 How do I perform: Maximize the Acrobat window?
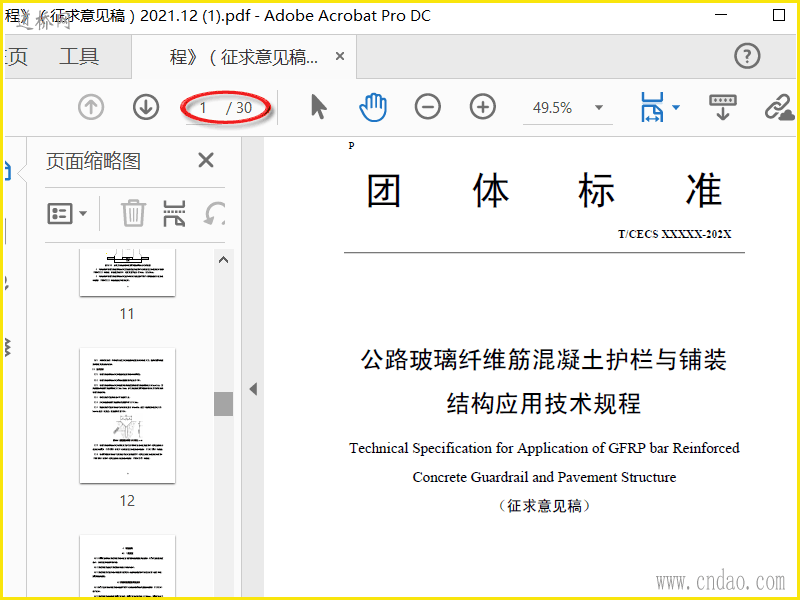point(779,15)
